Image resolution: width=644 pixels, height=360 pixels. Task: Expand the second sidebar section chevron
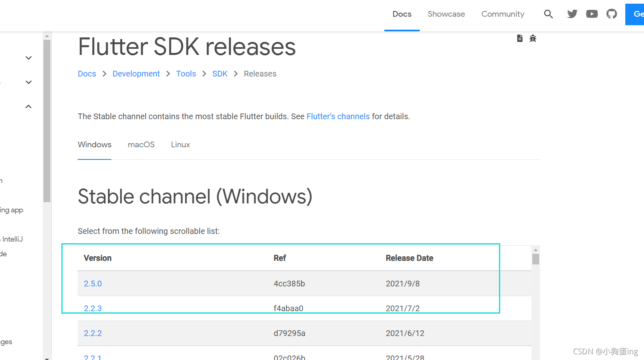(x=28, y=82)
